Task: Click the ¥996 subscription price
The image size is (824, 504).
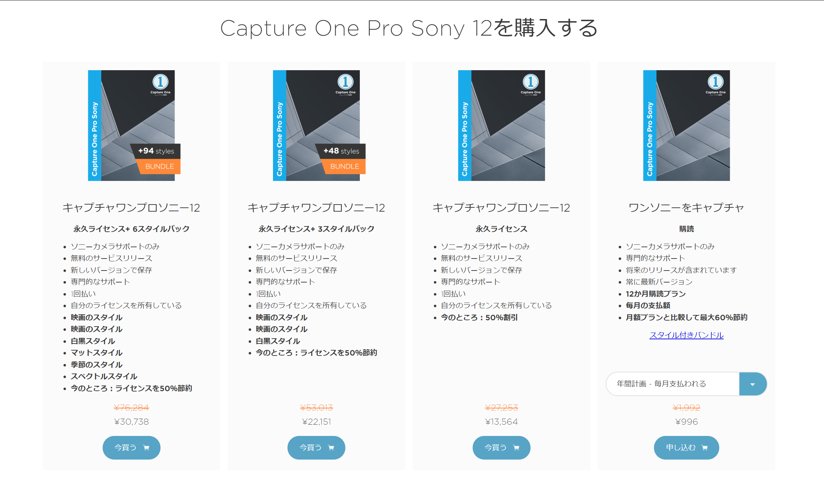Action: [686, 422]
